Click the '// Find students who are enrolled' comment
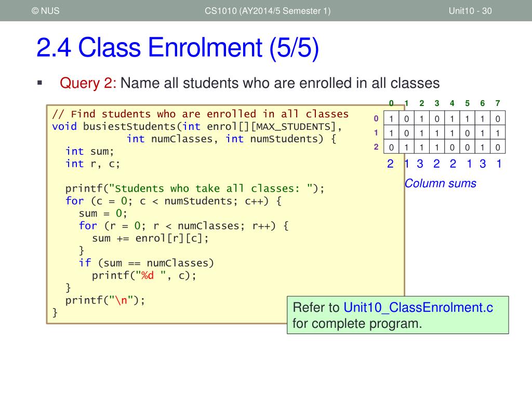Screen dimensions: 532x399 [200, 114]
